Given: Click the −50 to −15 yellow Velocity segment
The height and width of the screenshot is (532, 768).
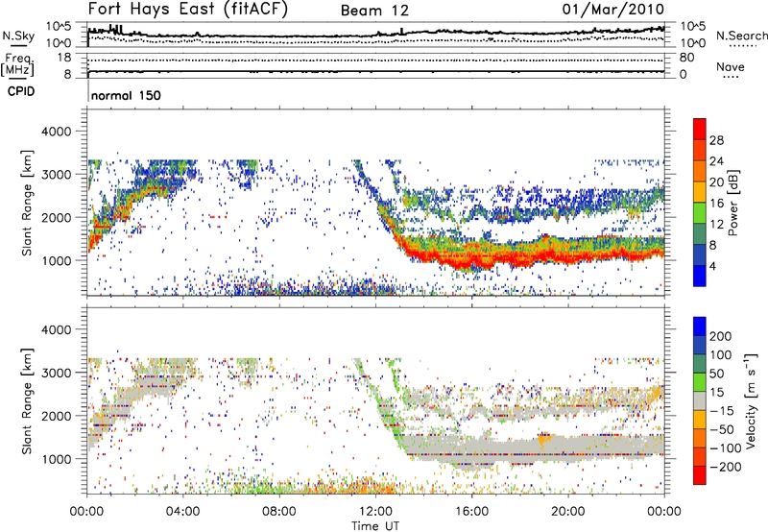Looking at the screenshot, I should (700, 420).
